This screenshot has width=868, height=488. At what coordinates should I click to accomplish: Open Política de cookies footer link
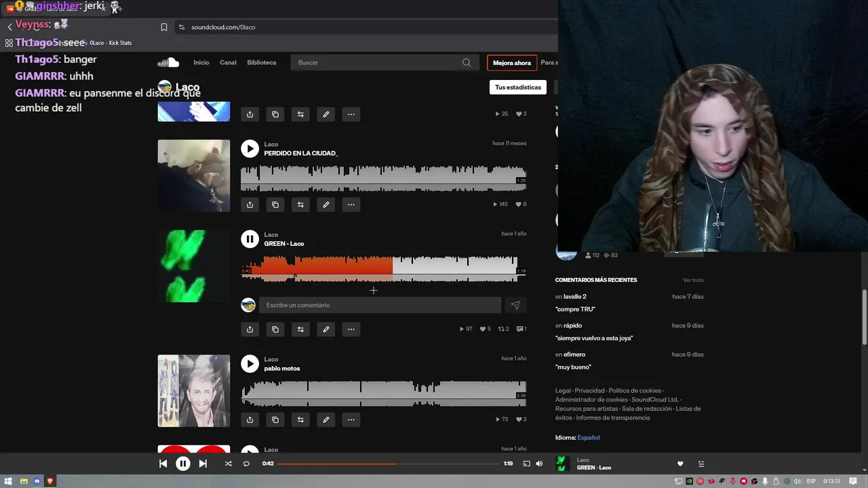(x=635, y=390)
